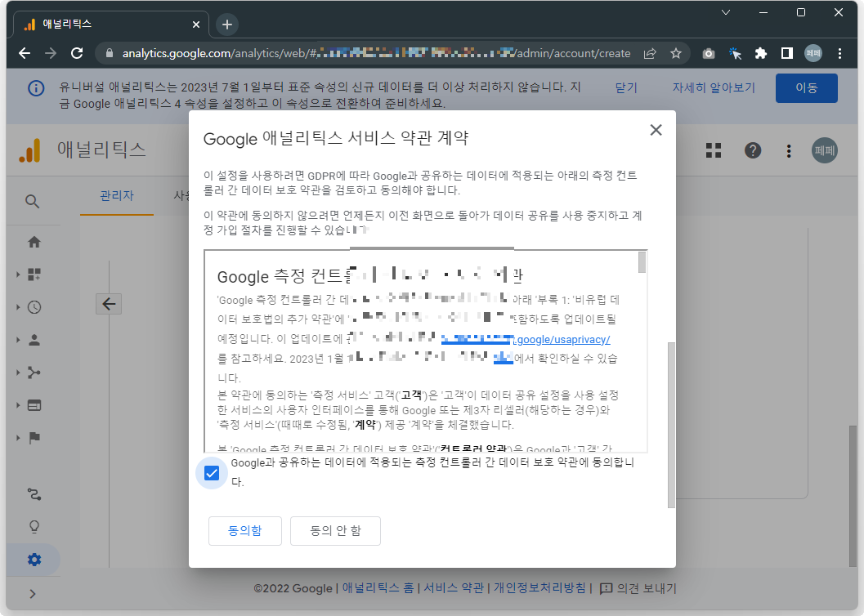The height and width of the screenshot is (616, 864).
Task: Open the Reports clock icon in sidebar
Action: (x=33, y=307)
